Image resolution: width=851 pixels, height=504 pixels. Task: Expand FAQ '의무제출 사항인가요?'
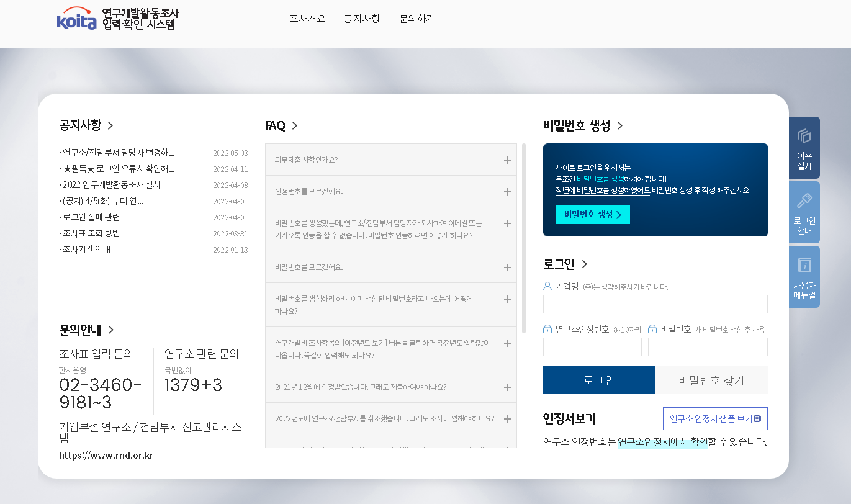click(391, 160)
